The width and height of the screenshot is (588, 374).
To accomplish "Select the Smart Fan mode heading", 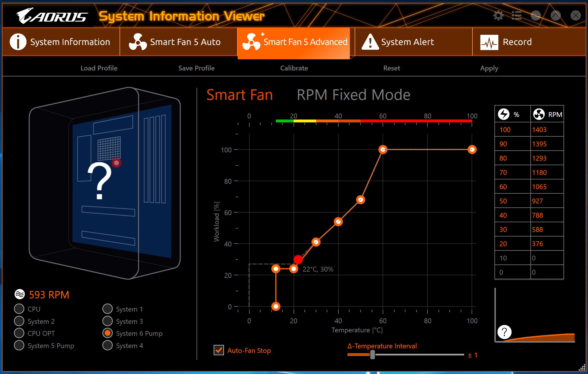I will point(240,95).
